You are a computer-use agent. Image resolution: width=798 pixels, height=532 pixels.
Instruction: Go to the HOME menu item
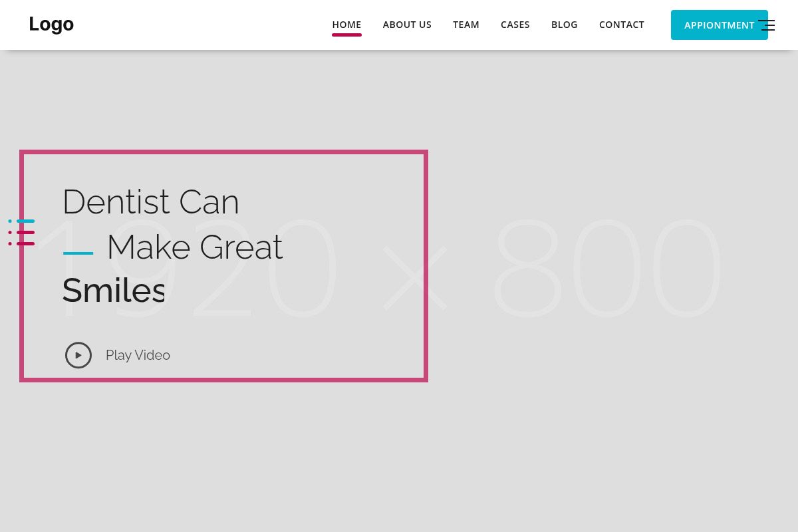(x=346, y=25)
